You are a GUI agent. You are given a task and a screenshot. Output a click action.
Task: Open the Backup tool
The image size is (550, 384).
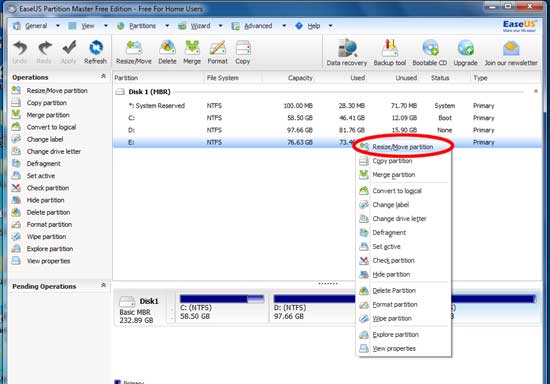(390, 53)
